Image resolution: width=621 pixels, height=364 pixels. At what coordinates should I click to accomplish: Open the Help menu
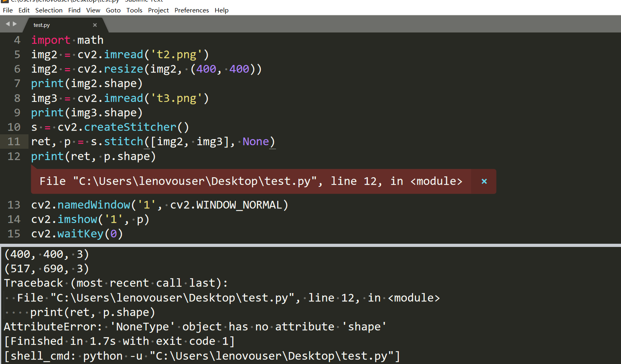pyautogui.click(x=221, y=10)
